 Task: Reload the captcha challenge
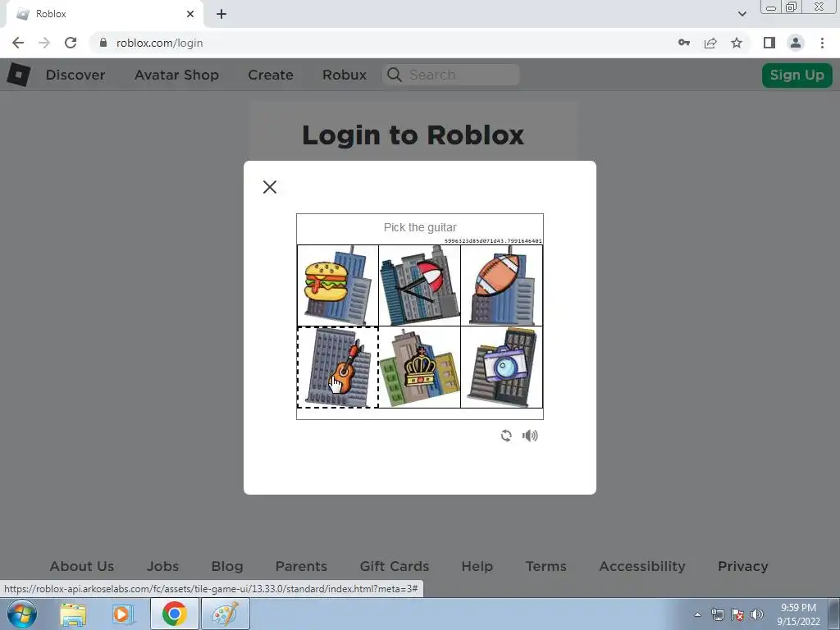click(x=506, y=436)
